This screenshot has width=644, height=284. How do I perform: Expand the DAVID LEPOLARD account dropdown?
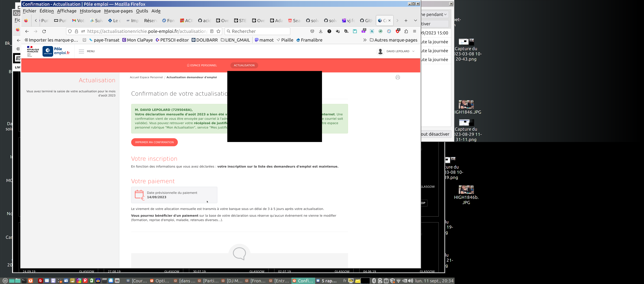pyautogui.click(x=413, y=51)
